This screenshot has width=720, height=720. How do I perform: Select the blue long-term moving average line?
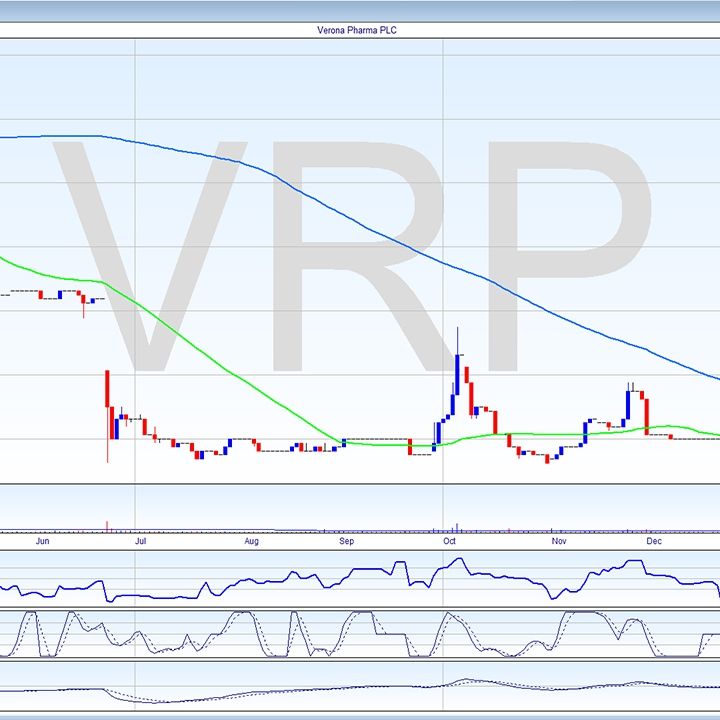click(367, 227)
